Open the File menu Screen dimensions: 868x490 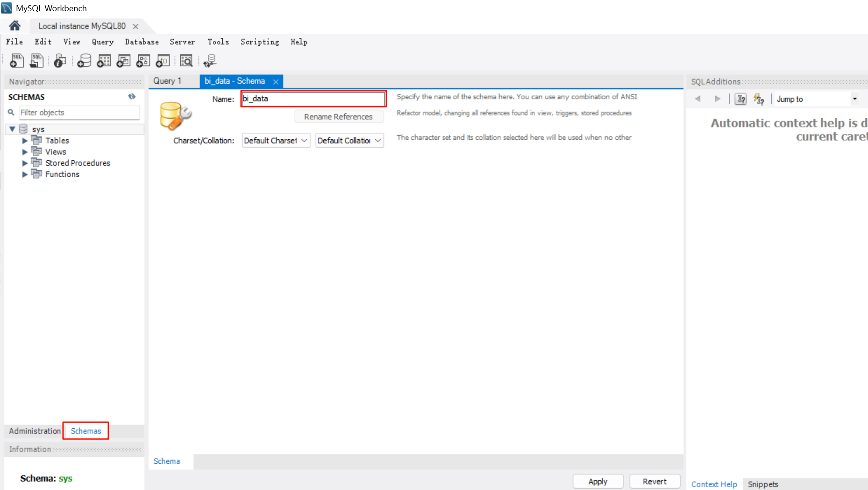tap(14, 42)
